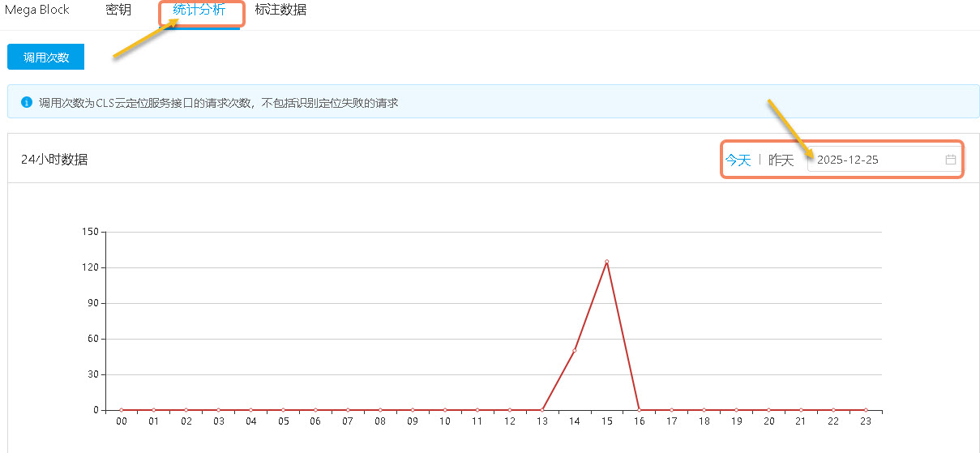This screenshot has width=980, height=453.
Task: Open the 标注数据 tab
Action: click(280, 11)
